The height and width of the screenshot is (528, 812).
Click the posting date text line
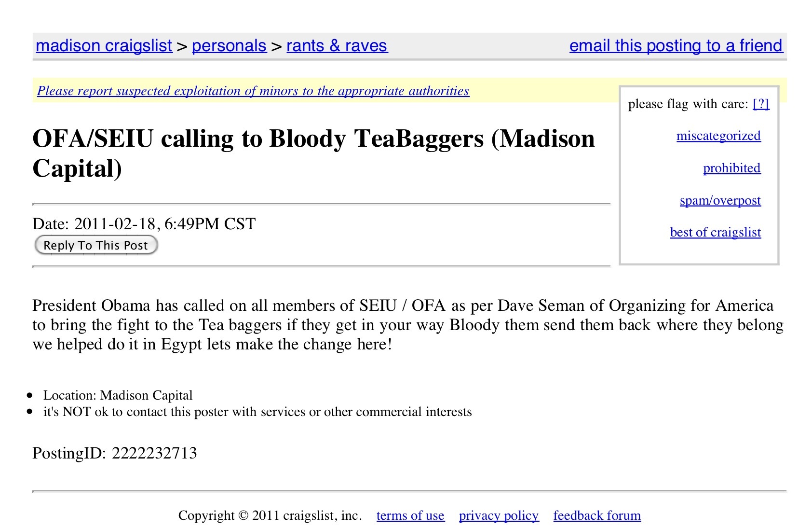144,224
